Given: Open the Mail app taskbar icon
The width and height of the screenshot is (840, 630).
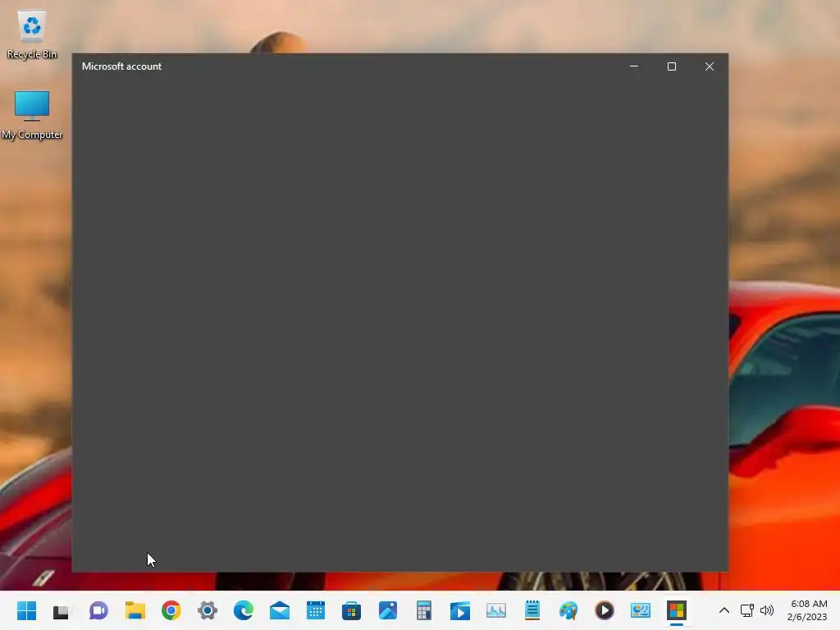Looking at the screenshot, I should pos(280,610).
